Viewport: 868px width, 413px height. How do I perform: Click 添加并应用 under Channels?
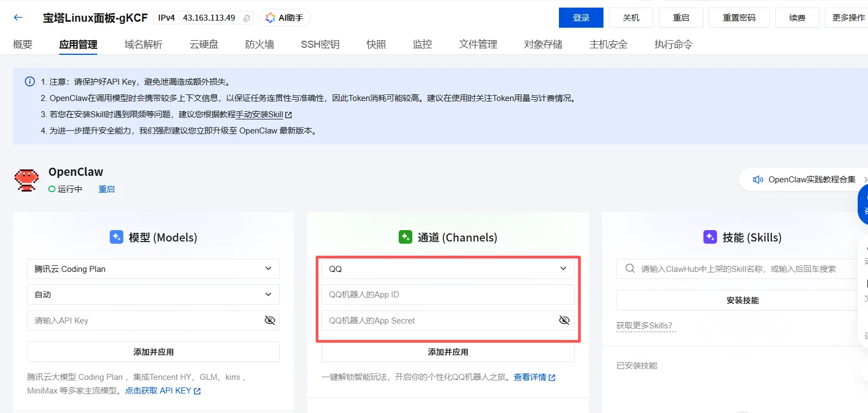click(x=448, y=352)
